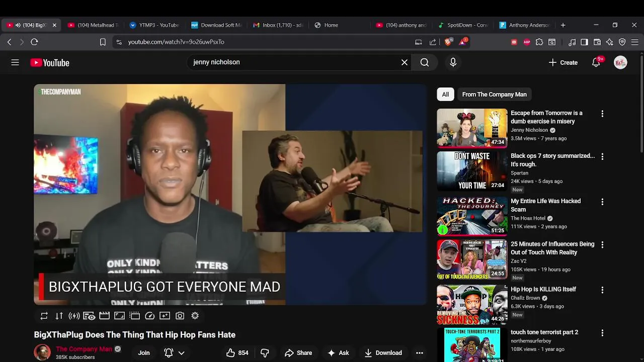Switch to Anthony Anderson tab
The image size is (644, 362).
pos(525,25)
